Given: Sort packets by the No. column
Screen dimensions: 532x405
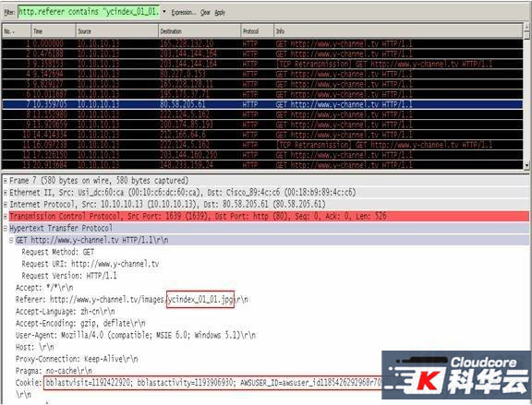Looking at the screenshot, I should pyautogui.click(x=17, y=31).
